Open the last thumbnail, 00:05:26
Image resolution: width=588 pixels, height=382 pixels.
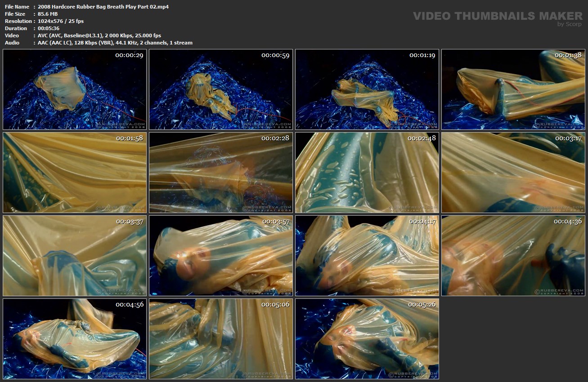tap(367, 339)
